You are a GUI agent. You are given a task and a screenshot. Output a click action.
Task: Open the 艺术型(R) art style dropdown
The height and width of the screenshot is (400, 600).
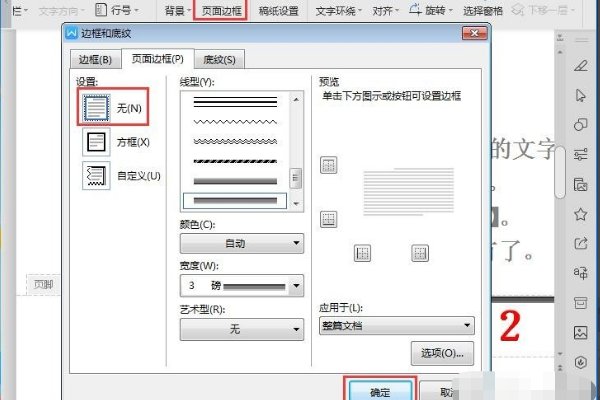[x=242, y=329]
